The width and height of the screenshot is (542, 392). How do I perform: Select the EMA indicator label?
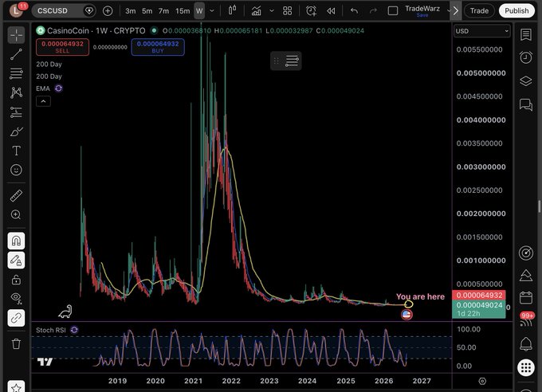pyautogui.click(x=43, y=88)
